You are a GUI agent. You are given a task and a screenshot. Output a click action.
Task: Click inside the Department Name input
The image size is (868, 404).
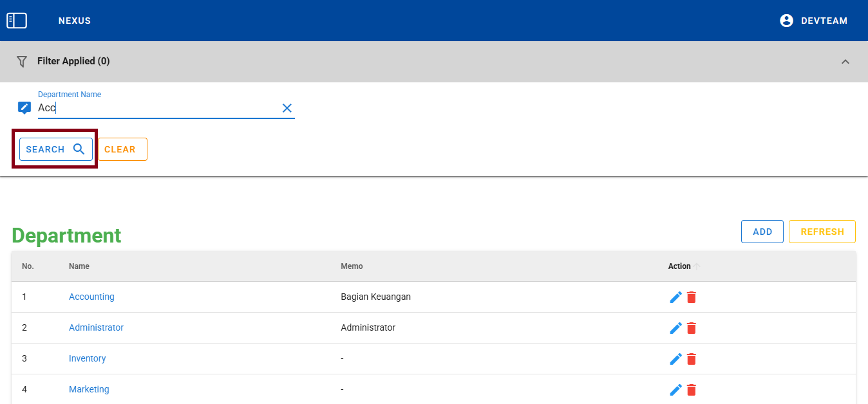coord(155,108)
